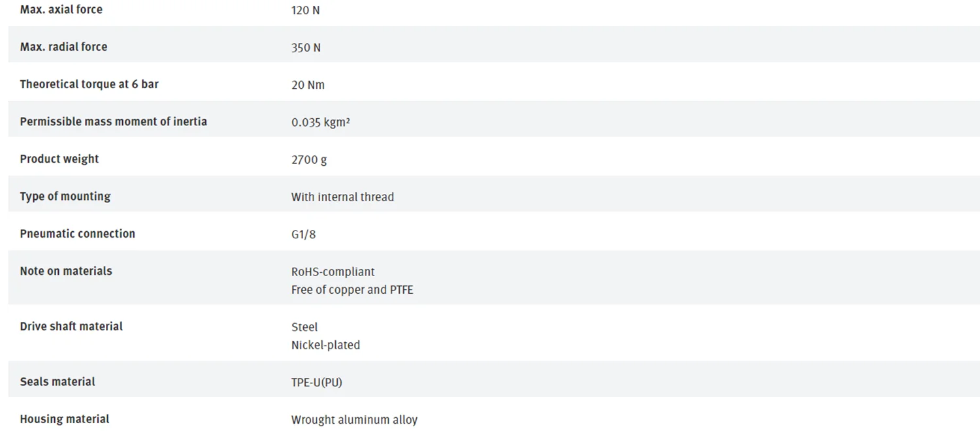Select the "Wrought aluminum alloy" value
980x444 pixels.
point(354,420)
